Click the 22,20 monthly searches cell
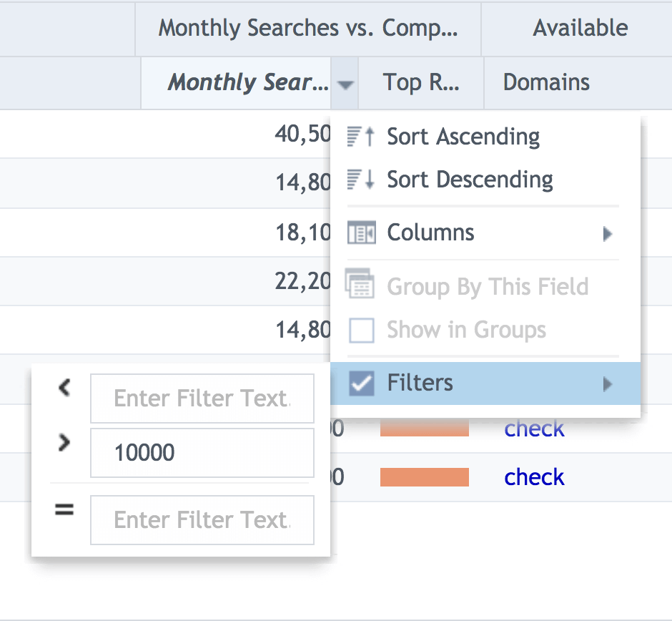 302,281
